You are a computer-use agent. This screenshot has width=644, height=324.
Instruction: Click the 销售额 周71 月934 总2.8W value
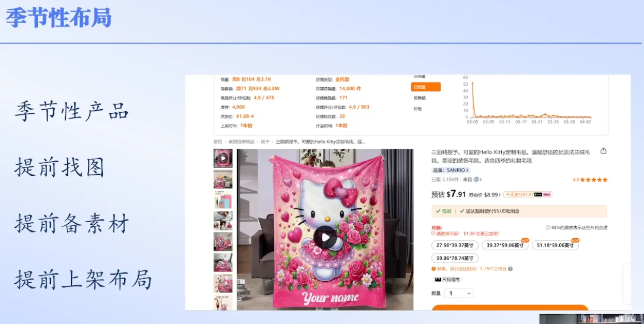[x=258, y=88]
